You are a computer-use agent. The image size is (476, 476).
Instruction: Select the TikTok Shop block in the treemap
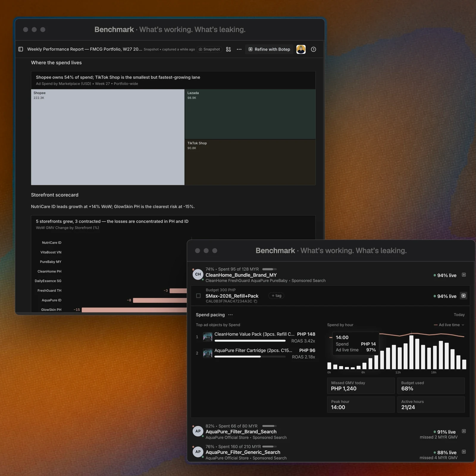pyautogui.click(x=250, y=162)
